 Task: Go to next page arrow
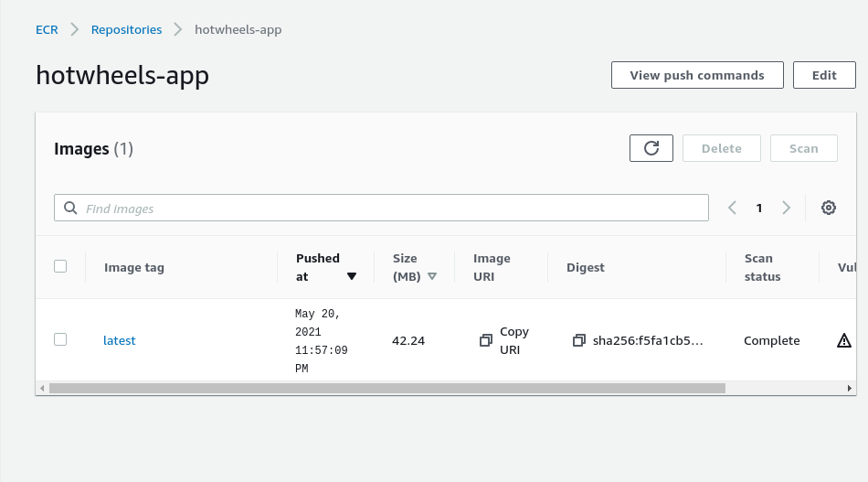(x=786, y=208)
